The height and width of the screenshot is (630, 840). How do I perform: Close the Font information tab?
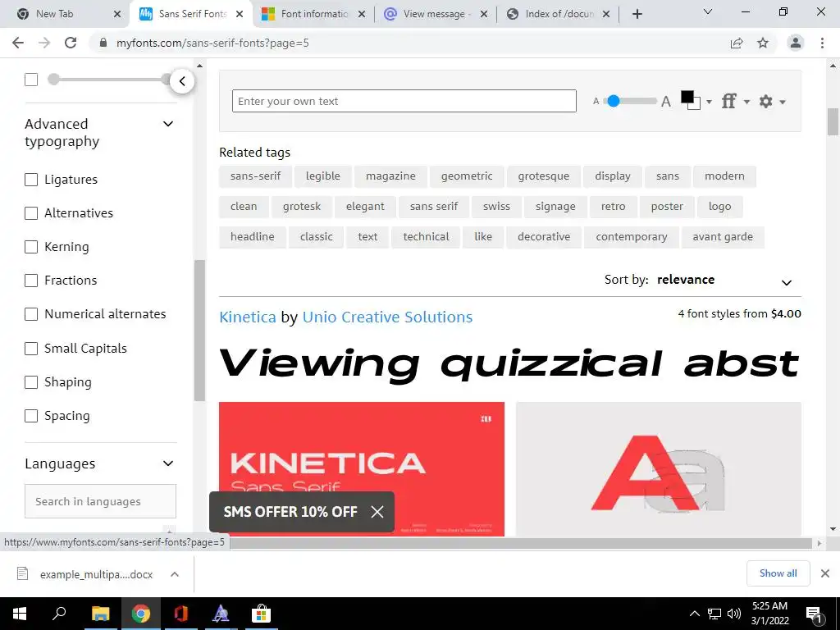362,14
